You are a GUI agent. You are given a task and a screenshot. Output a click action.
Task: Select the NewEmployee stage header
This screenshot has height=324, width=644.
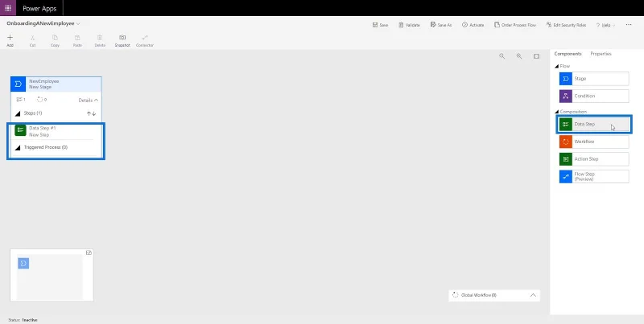56,84
